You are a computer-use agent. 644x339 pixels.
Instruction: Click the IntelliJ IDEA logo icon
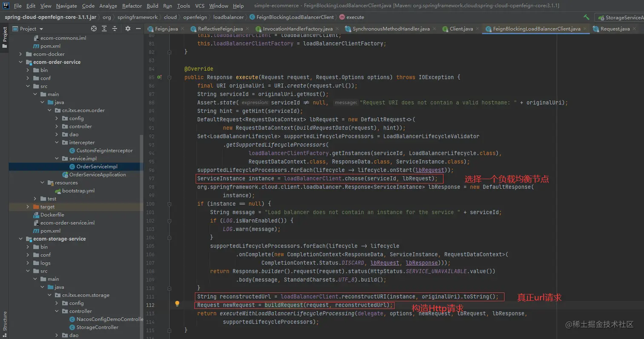pyautogui.click(x=6, y=6)
